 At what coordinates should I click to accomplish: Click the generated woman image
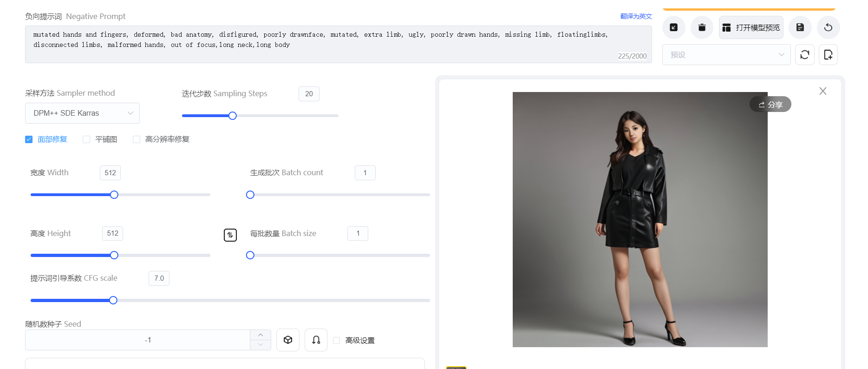(x=640, y=219)
